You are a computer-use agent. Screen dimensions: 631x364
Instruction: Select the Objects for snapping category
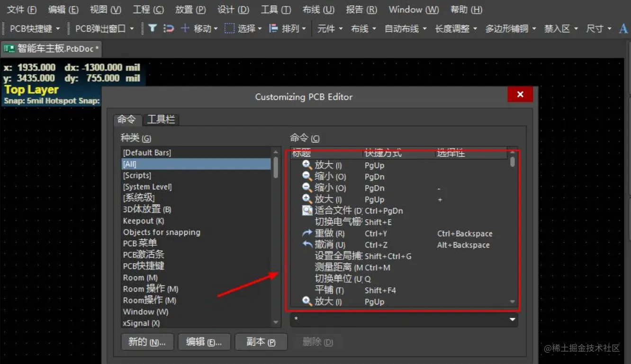[x=196, y=232]
